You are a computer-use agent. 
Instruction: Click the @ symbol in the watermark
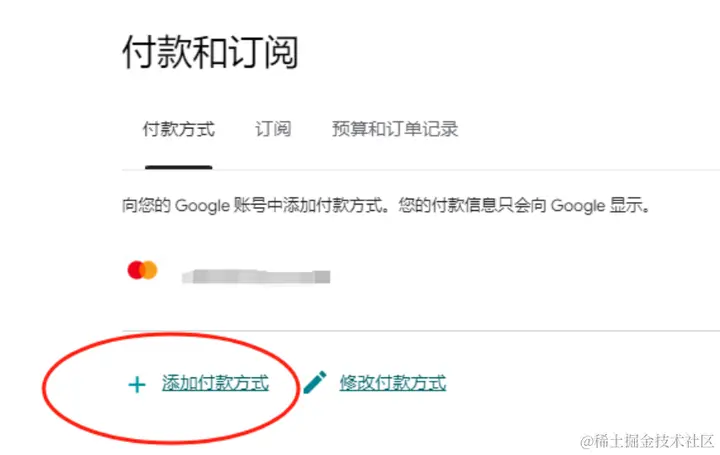[587, 442]
